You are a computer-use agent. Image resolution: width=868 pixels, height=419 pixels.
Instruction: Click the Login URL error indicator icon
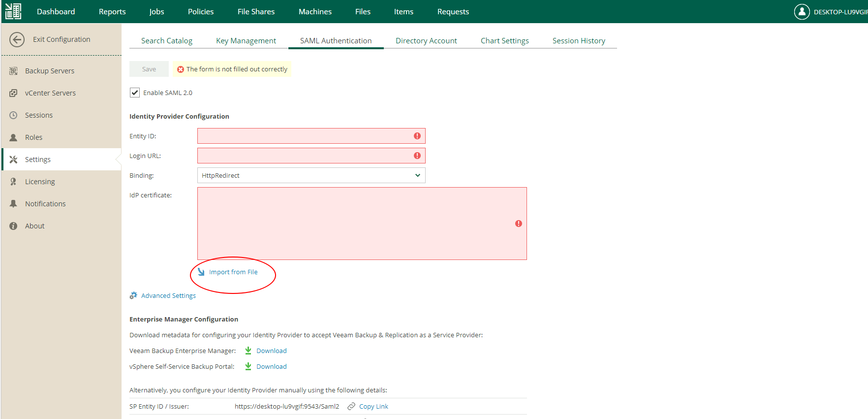[417, 156]
